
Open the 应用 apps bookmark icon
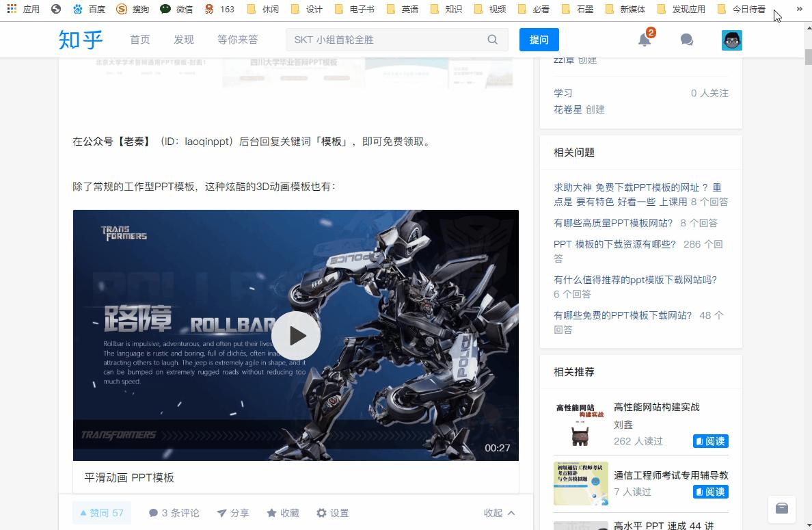click(x=23, y=9)
